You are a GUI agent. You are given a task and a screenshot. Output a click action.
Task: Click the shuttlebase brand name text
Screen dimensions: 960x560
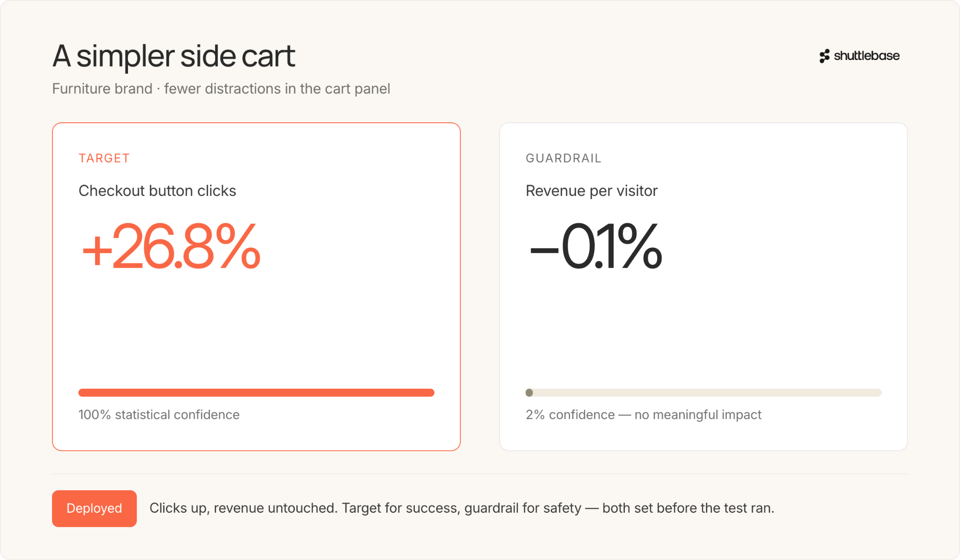tap(867, 56)
